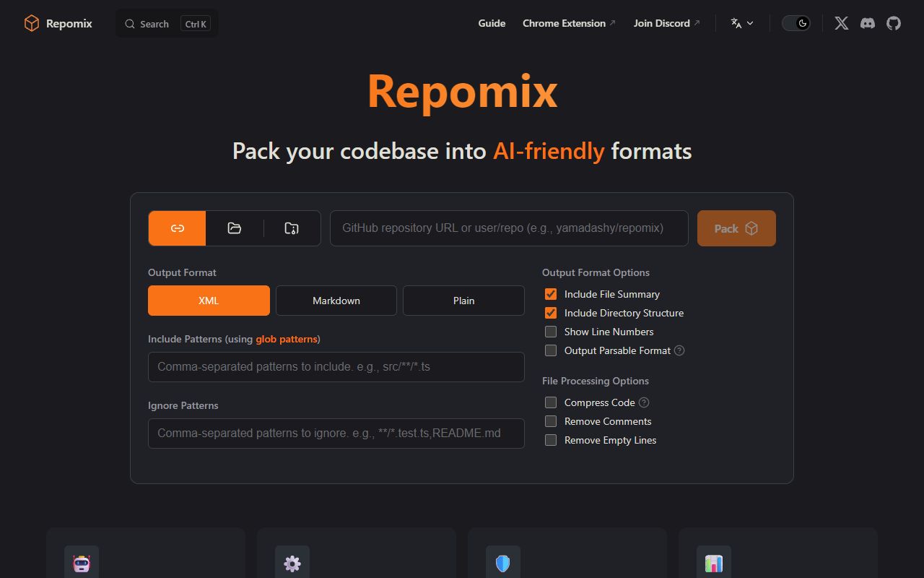Image resolution: width=924 pixels, height=578 pixels.
Task: Enable the Show Line Numbers checkbox
Action: pos(551,332)
